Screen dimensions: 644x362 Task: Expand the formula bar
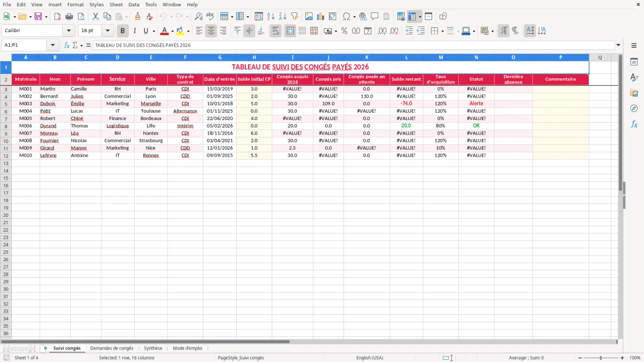618,45
